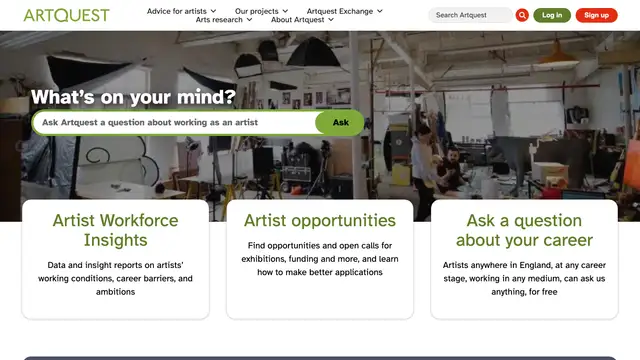
Task: Open Artist opportunities card heading
Action: click(x=320, y=220)
